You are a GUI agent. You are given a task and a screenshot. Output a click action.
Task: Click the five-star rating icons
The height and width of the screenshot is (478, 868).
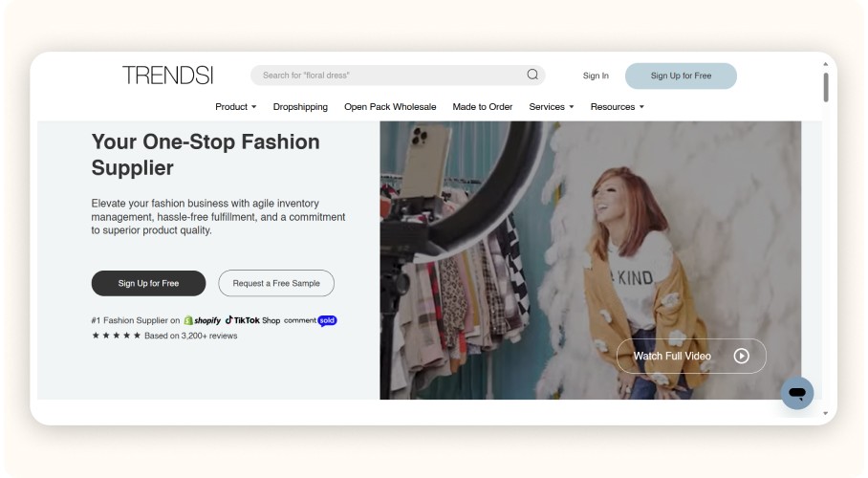tap(117, 336)
